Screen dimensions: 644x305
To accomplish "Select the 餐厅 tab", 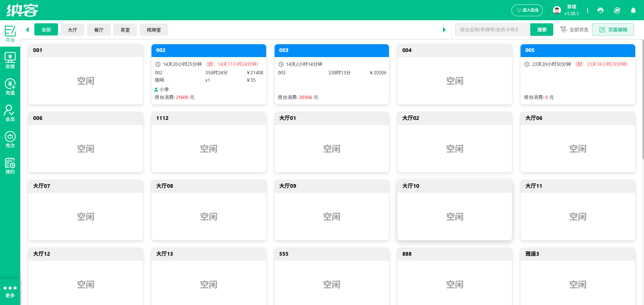I will (99, 30).
